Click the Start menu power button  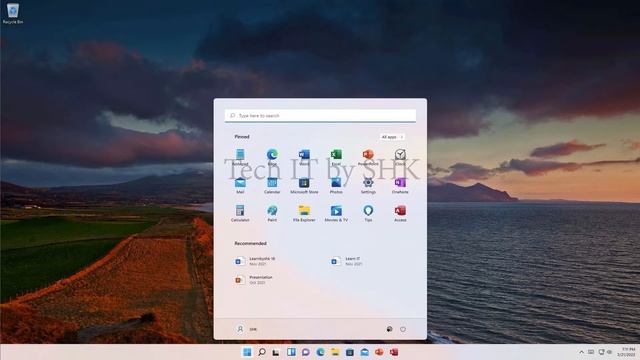(x=403, y=329)
